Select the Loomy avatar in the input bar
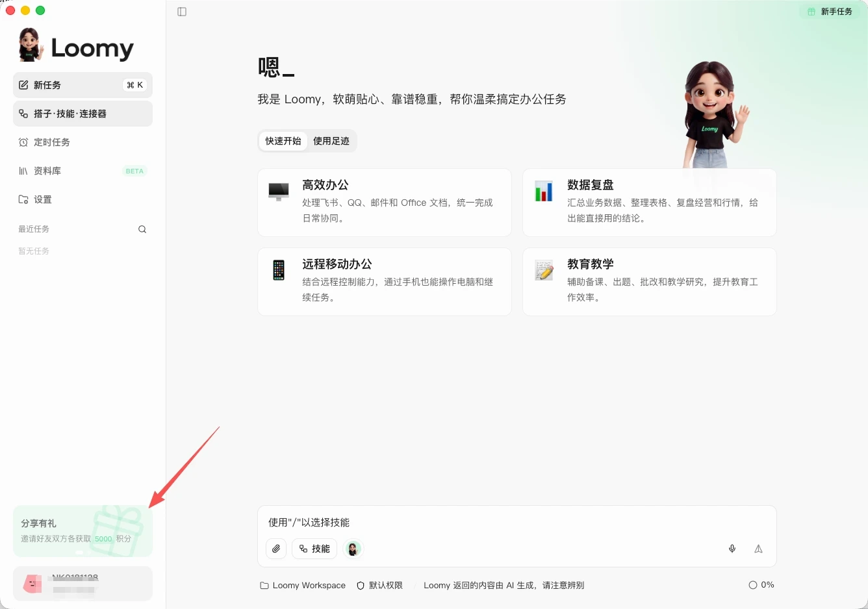 coord(353,549)
